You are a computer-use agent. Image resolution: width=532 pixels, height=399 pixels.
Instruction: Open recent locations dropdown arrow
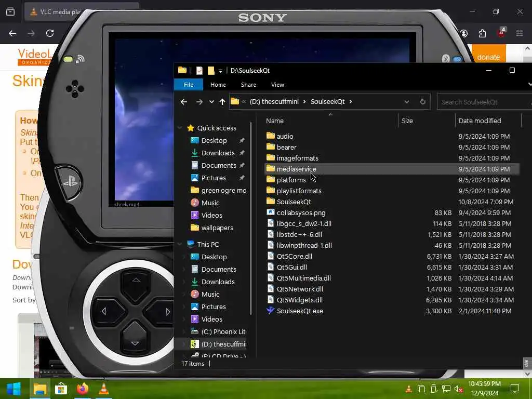pyautogui.click(x=211, y=101)
